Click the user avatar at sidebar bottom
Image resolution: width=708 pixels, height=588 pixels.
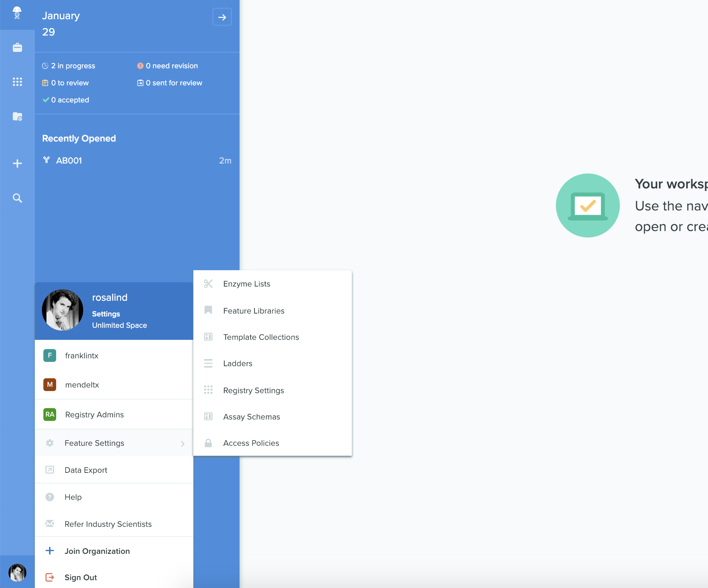17,573
